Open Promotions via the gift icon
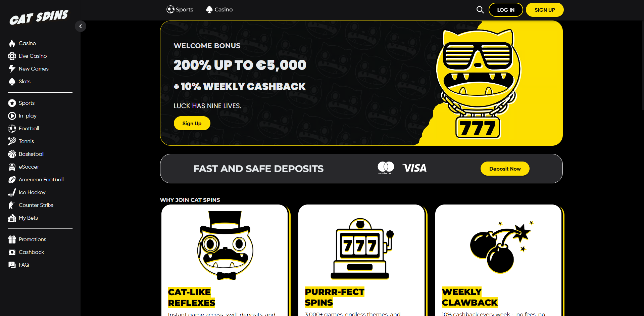This screenshot has height=316, width=644. pos(12,239)
